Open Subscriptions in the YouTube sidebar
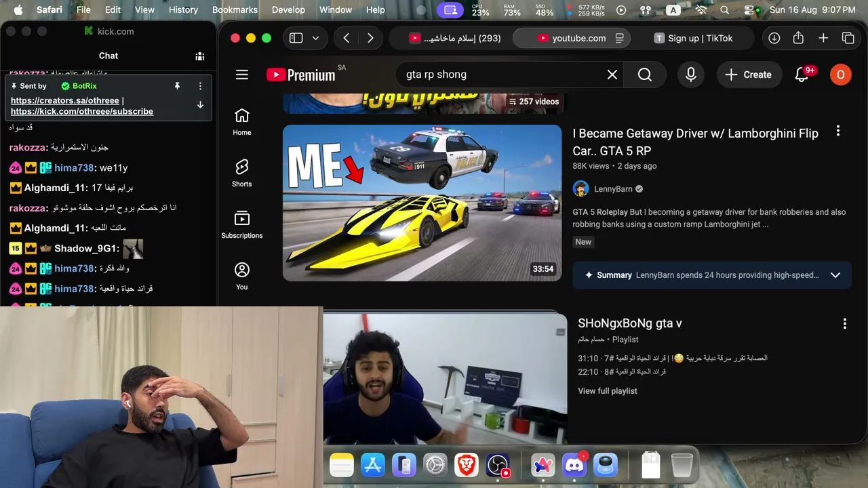Image resolution: width=868 pixels, height=488 pixels. pos(242,226)
